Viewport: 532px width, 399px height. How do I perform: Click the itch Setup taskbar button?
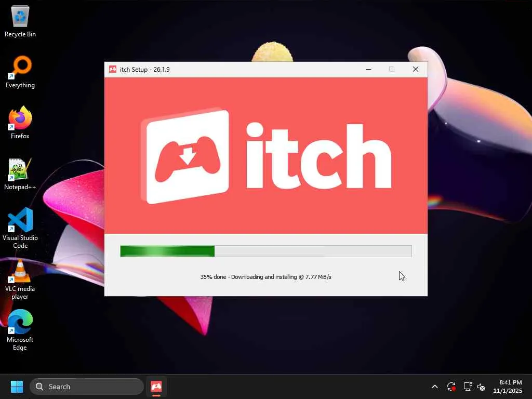point(156,387)
